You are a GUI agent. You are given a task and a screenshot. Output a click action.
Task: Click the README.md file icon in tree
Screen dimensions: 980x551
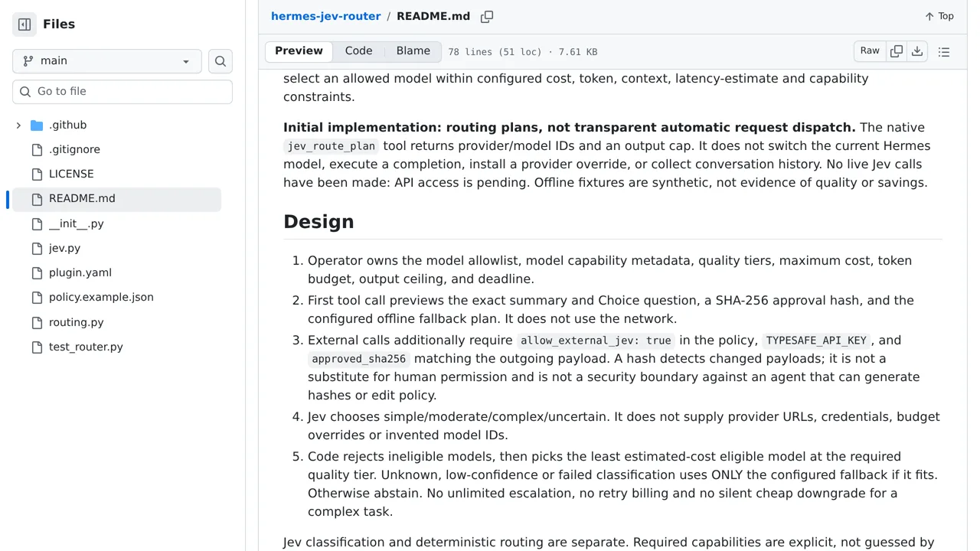pos(37,199)
